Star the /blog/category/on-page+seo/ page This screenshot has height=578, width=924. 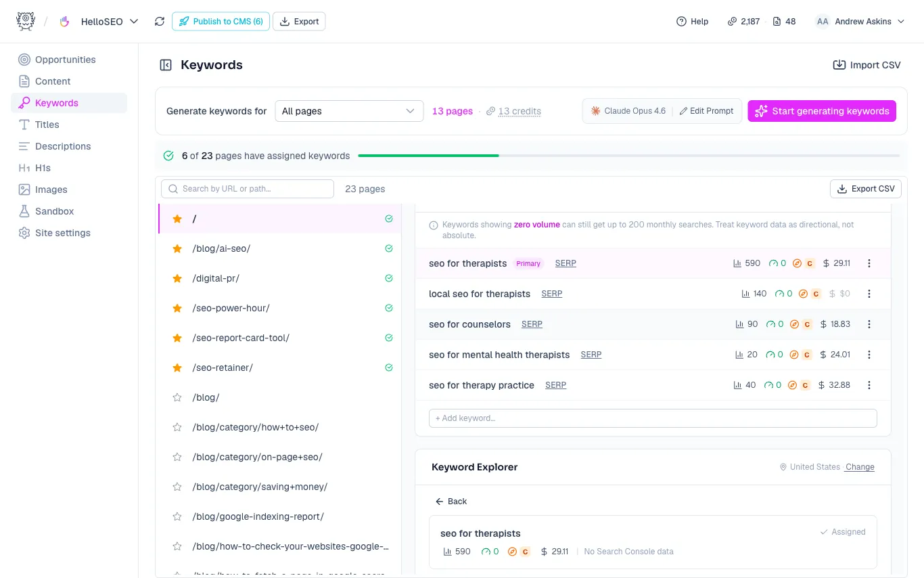177,457
